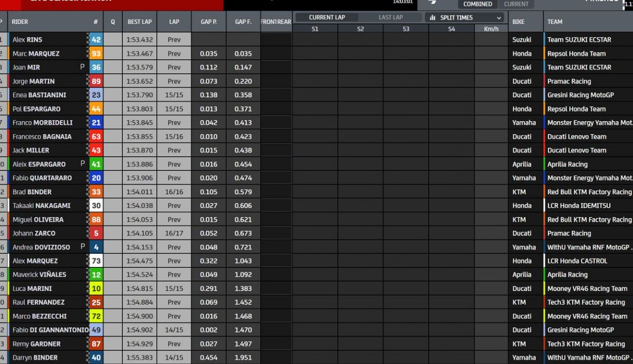Switch to LAST LAP view

pyautogui.click(x=391, y=17)
